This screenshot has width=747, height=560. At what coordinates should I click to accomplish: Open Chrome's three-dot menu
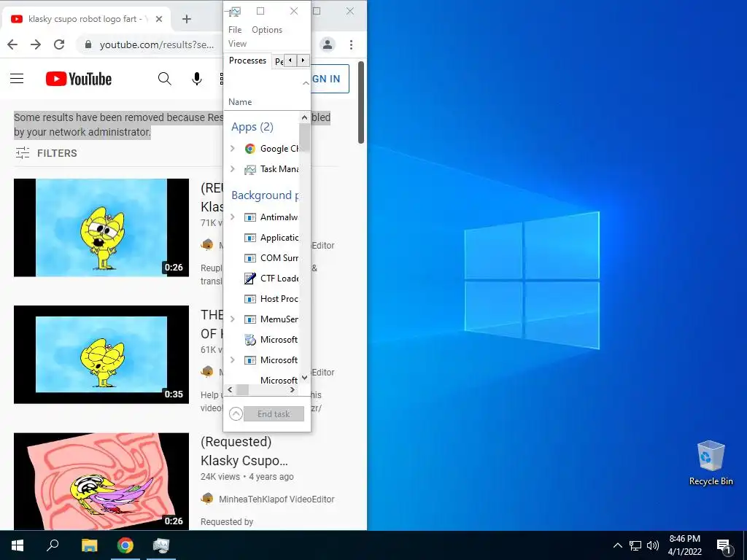(x=351, y=44)
